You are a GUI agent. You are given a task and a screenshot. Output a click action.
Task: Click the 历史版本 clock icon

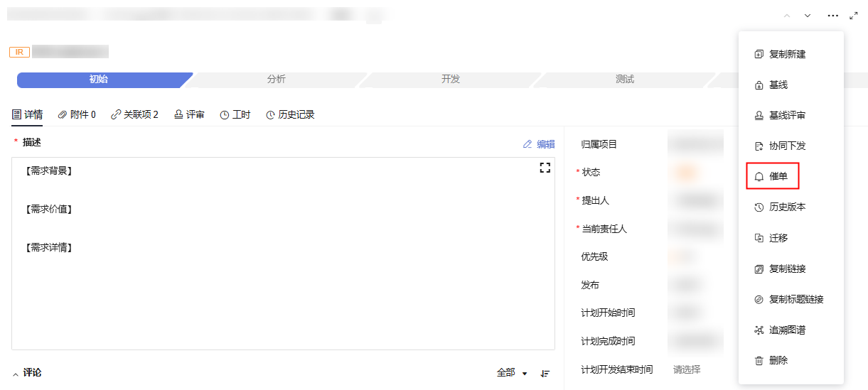(759, 207)
